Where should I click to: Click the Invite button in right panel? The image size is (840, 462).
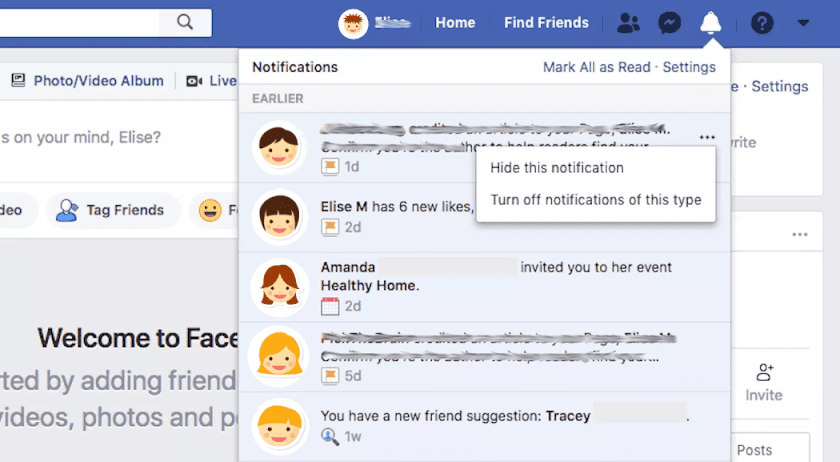coord(764,383)
